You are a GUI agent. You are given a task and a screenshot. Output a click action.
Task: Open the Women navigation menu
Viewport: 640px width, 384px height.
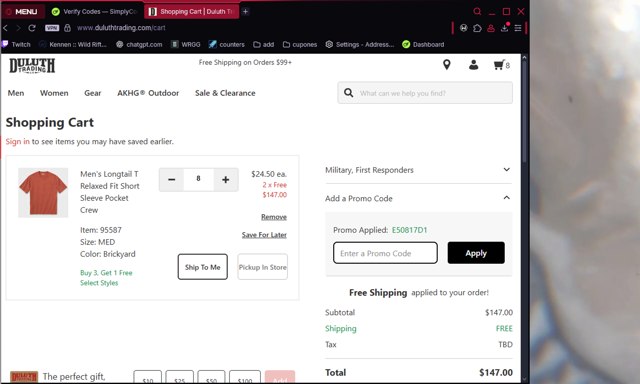(x=54, y=93)
